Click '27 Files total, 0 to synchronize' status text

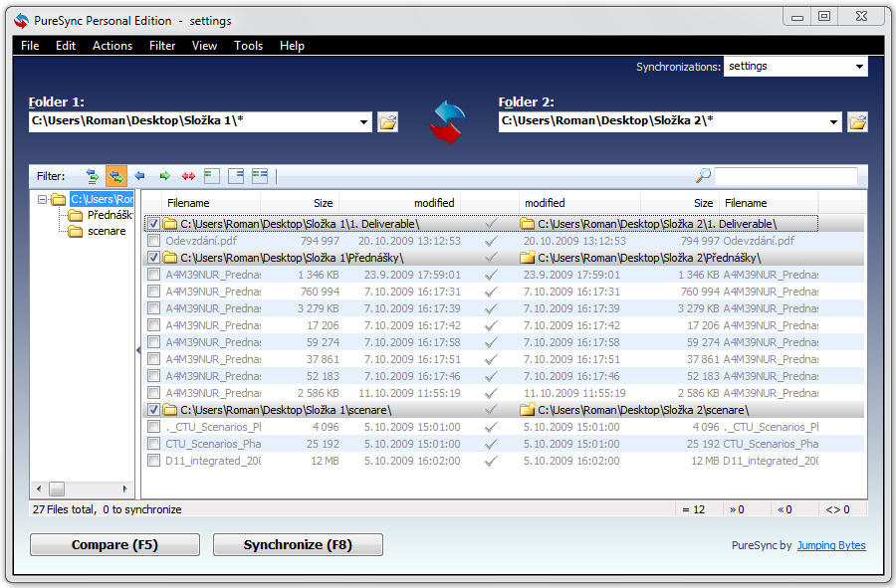point(108,509)
